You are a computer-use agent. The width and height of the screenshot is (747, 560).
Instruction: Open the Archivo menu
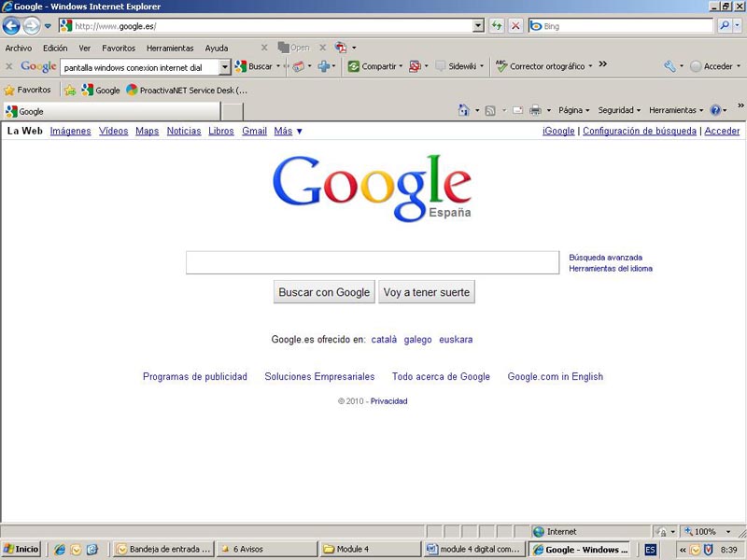[x=18, y=49]
